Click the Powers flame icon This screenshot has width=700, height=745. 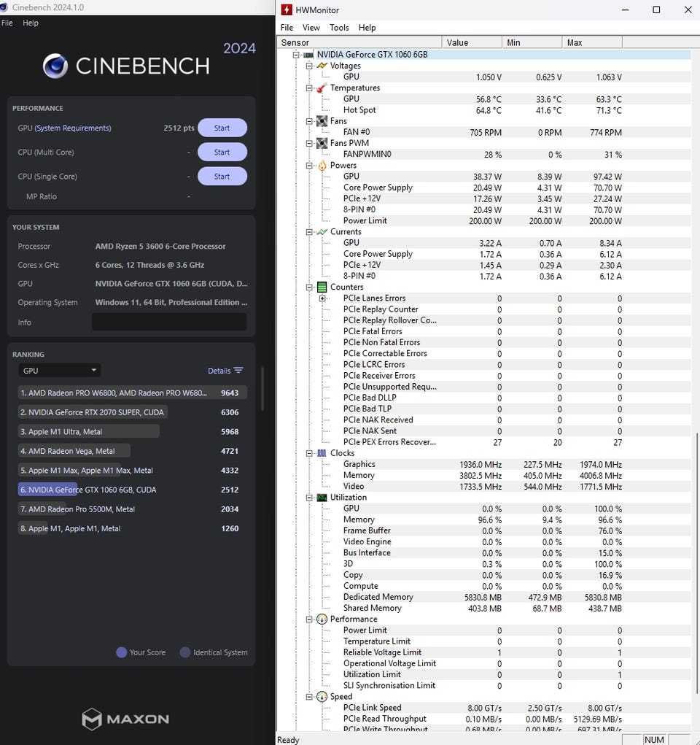point(322,166)
